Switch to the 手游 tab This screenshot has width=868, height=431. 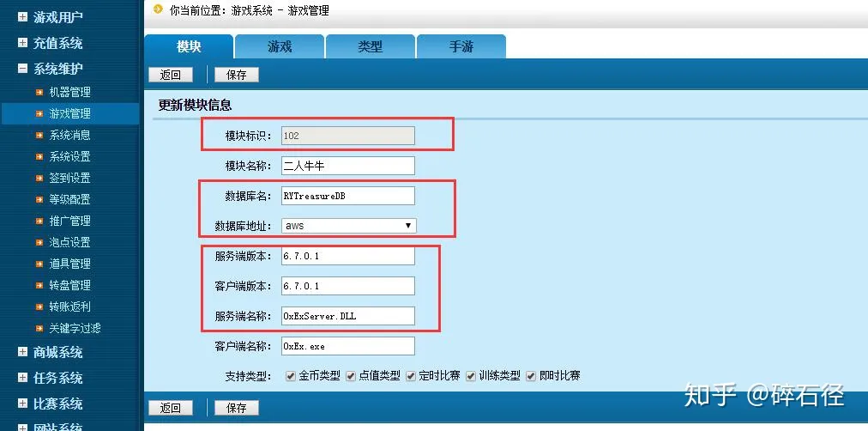pyautogui.click(x=461, y=46)
